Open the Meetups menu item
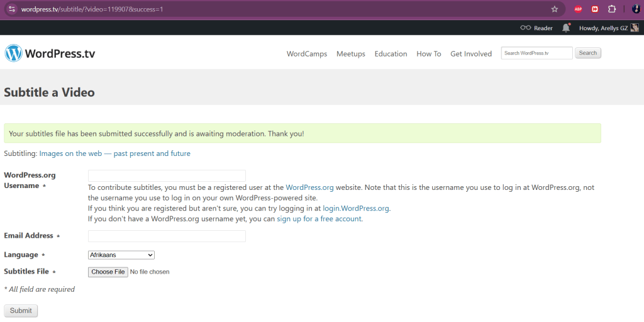Image resolution: width=644 pixels, height=322 pixels. coord(351,54)
